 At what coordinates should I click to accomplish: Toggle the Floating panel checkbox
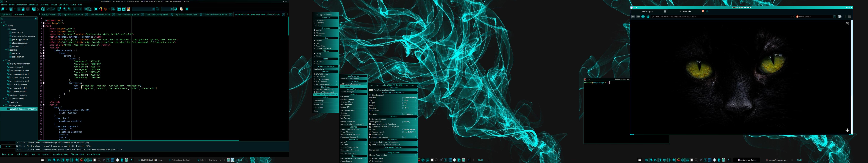pos(370,95)
